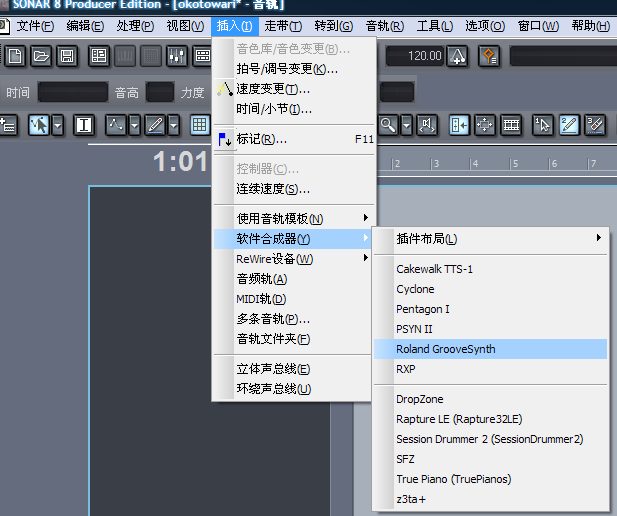Open the Select tool dropdown arrow

[58, 126]
